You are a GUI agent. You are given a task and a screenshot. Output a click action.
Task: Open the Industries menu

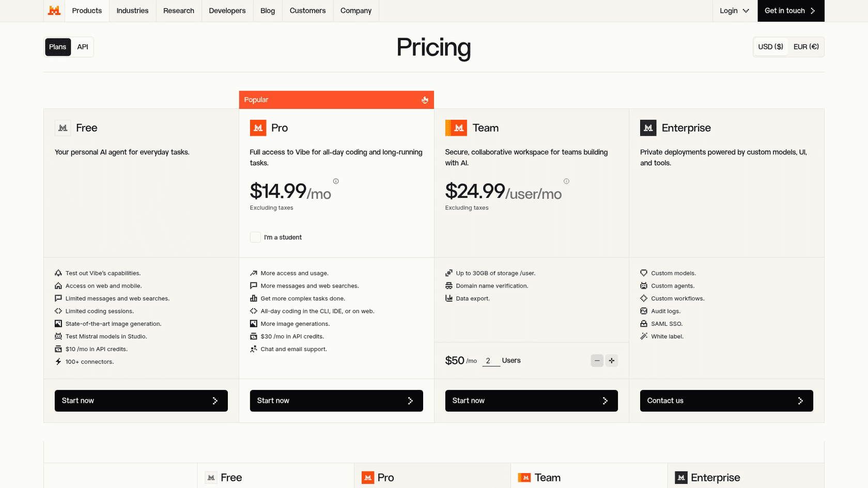(x=132, y=11)
